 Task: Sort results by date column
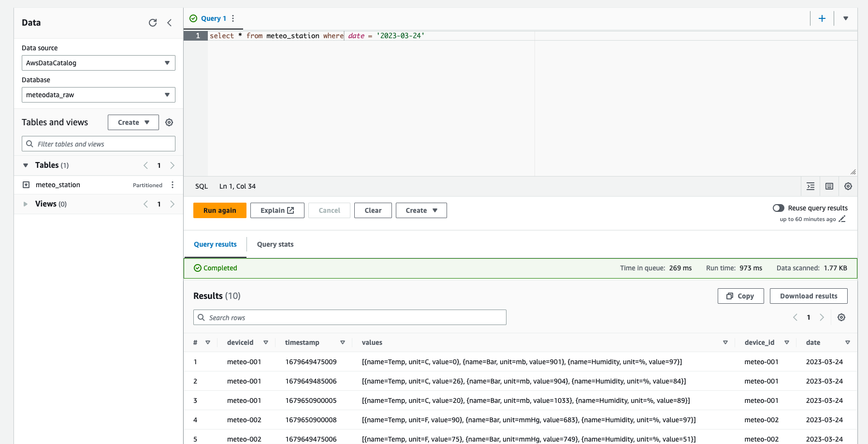[848, 342]
